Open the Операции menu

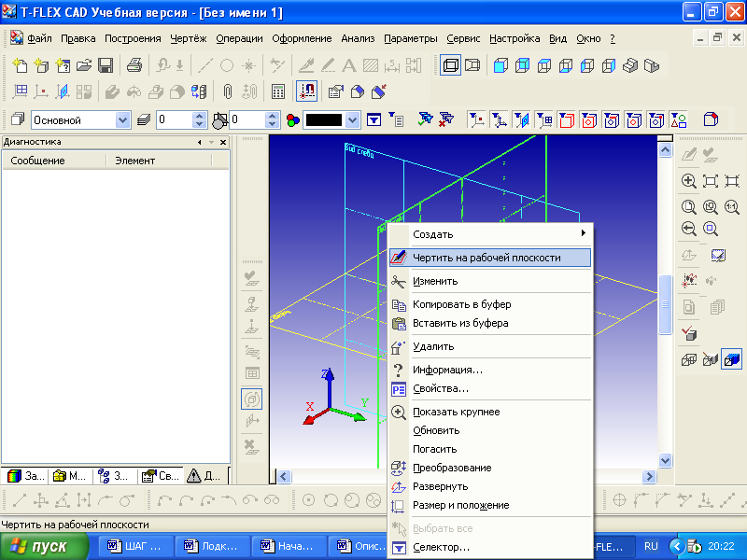pyautogui.click(x=239, y=38)
